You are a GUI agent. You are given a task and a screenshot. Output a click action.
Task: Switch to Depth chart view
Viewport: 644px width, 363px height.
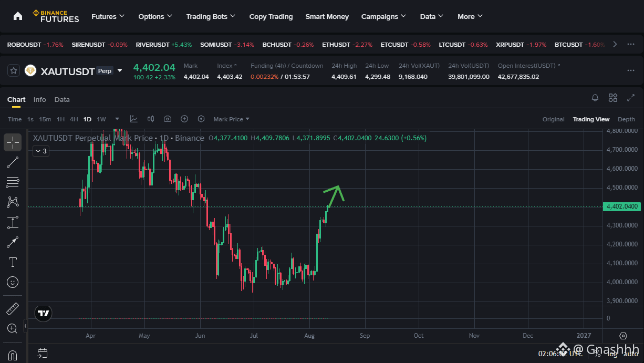tap(626, 119)
